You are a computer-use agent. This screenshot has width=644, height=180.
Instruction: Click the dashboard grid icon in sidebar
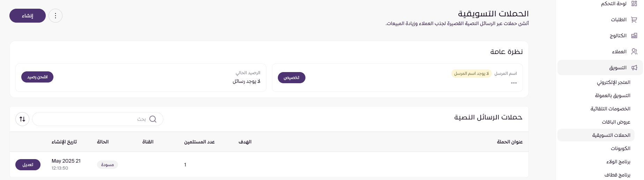(x=634, y=4)
